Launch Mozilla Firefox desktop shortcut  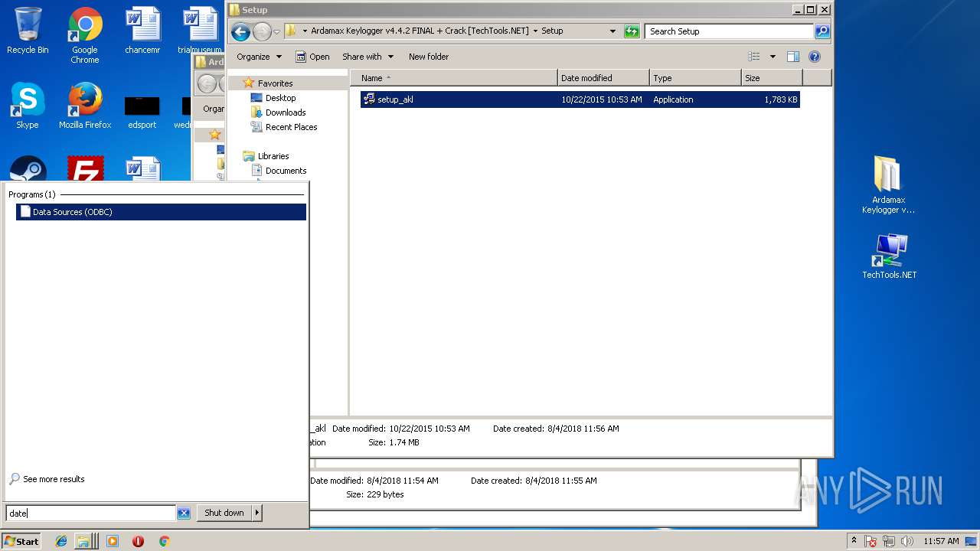pyautogui.click(x=85, y=106)
